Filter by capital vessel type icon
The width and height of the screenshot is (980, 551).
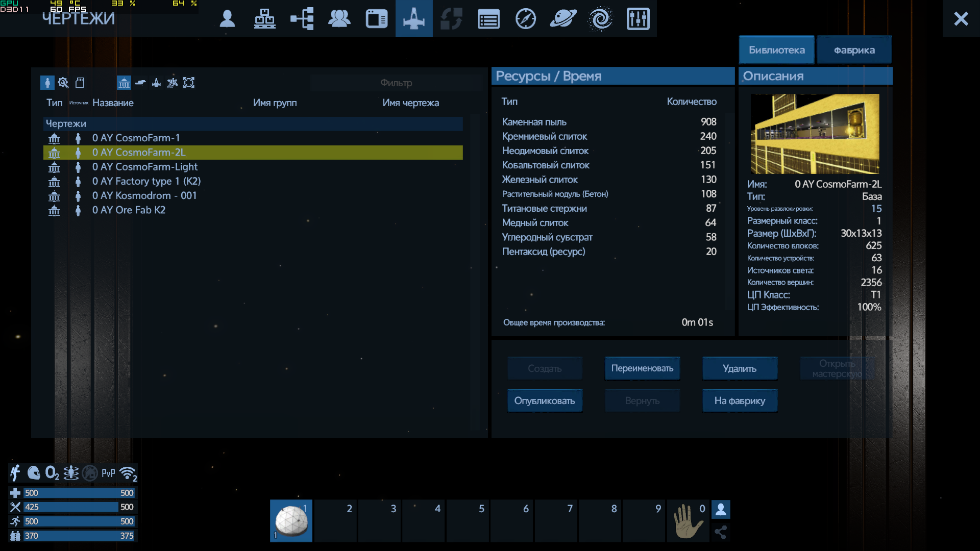173,83
